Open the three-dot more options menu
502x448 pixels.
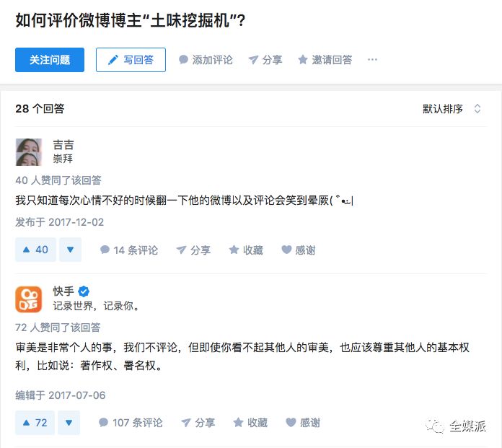[372, 60]
